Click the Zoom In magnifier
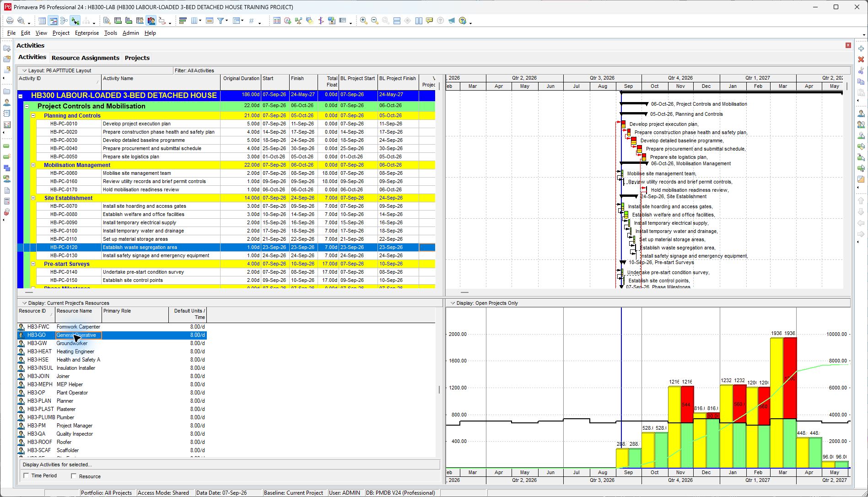This screenshot has height=497, width=868. (364, 21)
